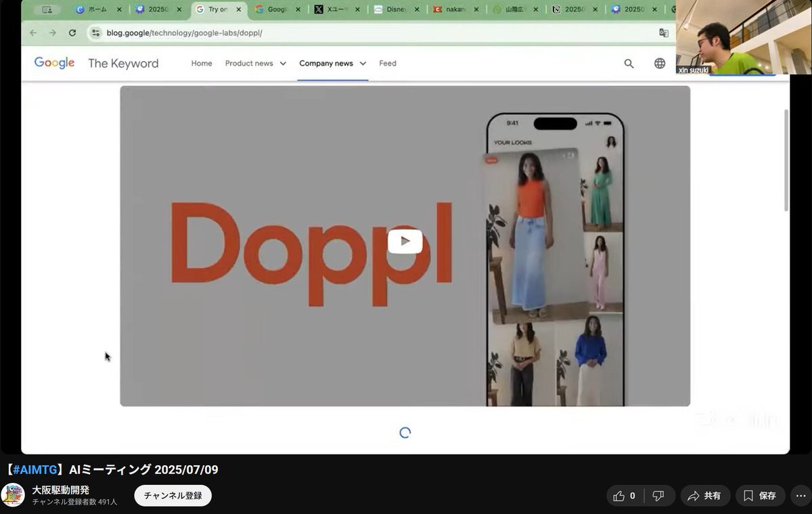Reload the page with refresh icon
The width and height of the screenshot is (812, 514).
click(72, 32)
